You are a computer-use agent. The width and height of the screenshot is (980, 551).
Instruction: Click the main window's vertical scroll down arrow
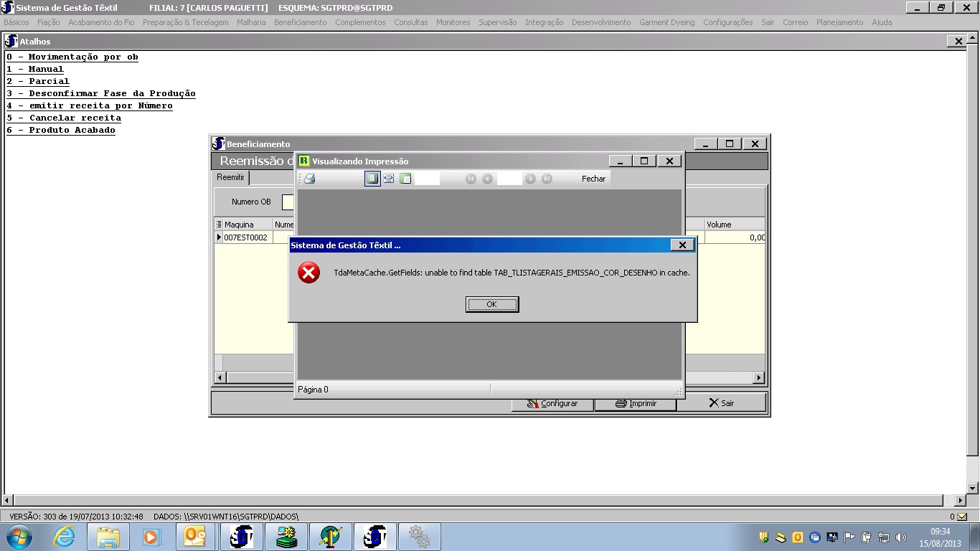click(973, 488)
